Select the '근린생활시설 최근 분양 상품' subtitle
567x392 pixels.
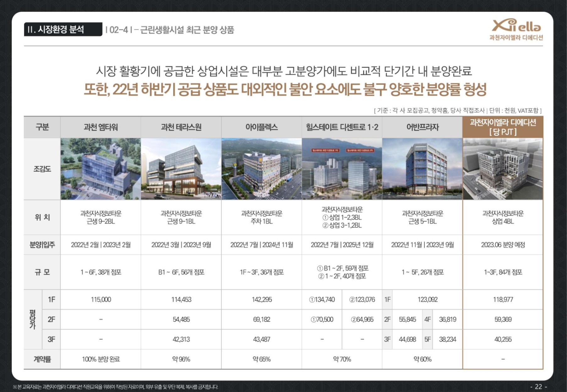pyautogui.click(x=187, y=30)
